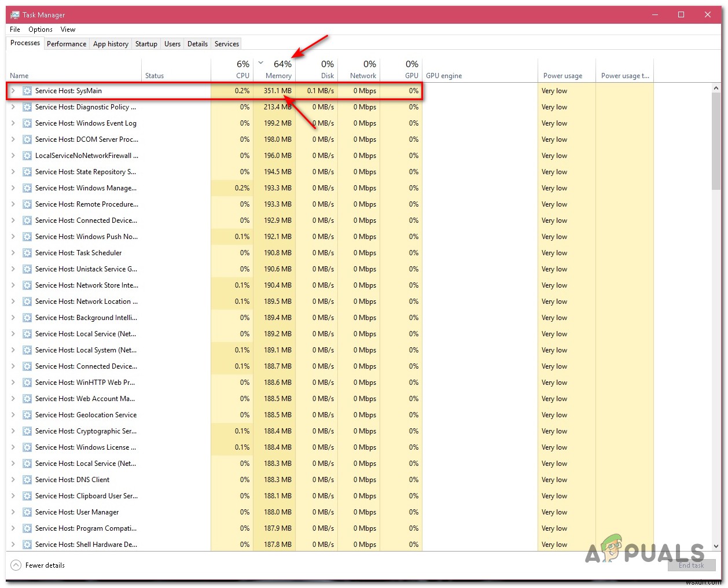Switch to the Startup tab
728x588 pixels.
146,43
